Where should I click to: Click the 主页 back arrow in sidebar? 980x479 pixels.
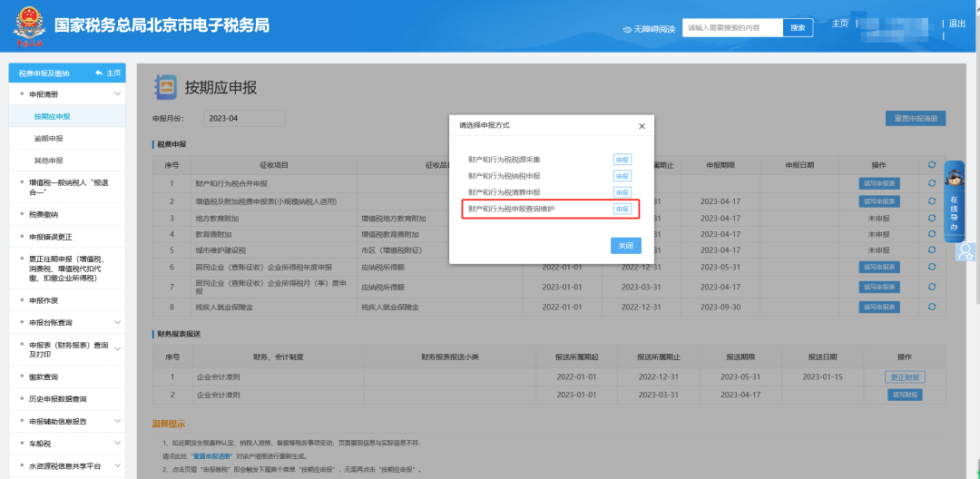click(x=99, y=73)
